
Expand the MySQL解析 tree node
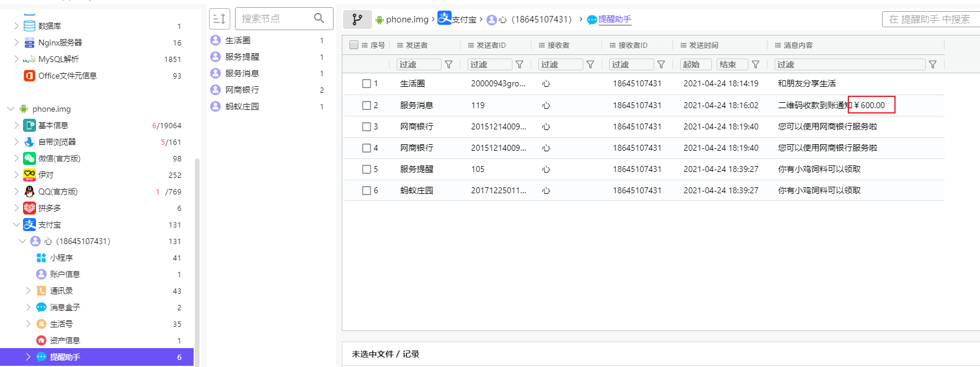16,59
